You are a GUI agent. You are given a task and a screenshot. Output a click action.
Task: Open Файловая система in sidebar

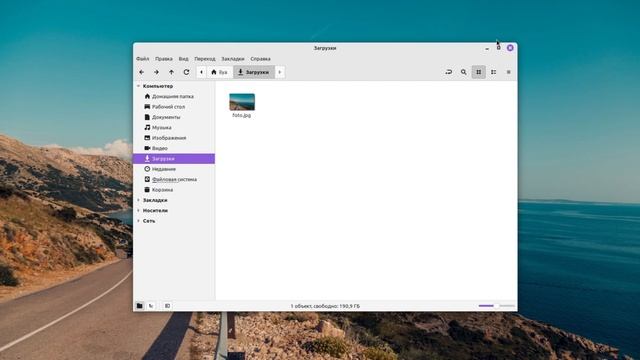174,180
